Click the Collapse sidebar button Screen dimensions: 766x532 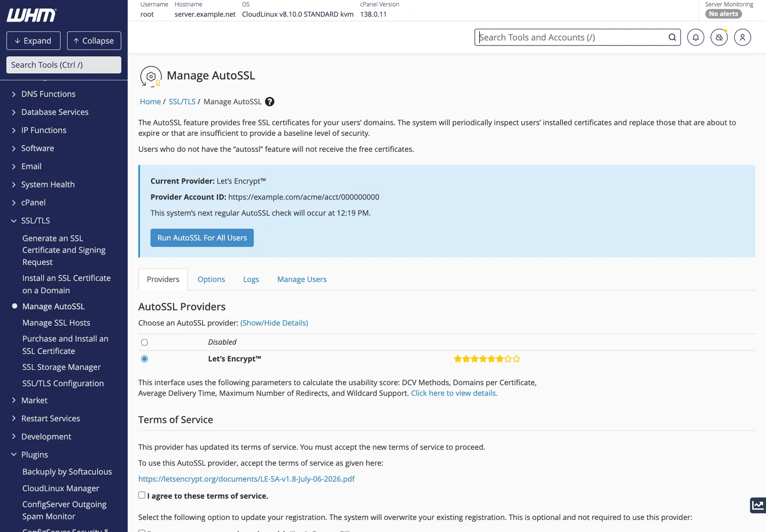(x=94, y=41)
